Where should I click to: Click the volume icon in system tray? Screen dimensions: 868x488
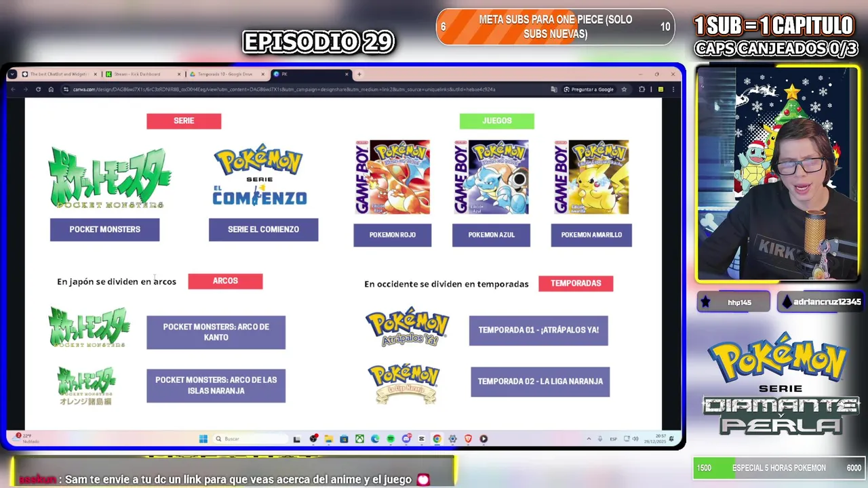coord(635,439)
